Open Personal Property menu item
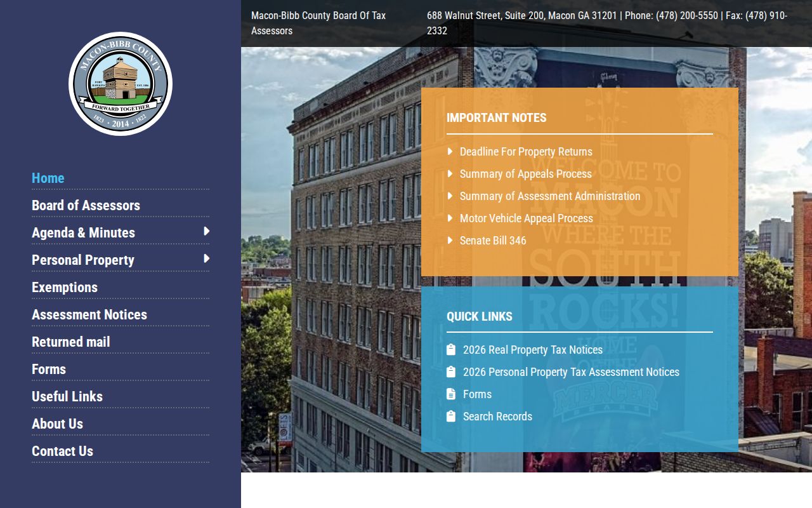The height and width of the screenshot is (508, 812). click(83, 260)
